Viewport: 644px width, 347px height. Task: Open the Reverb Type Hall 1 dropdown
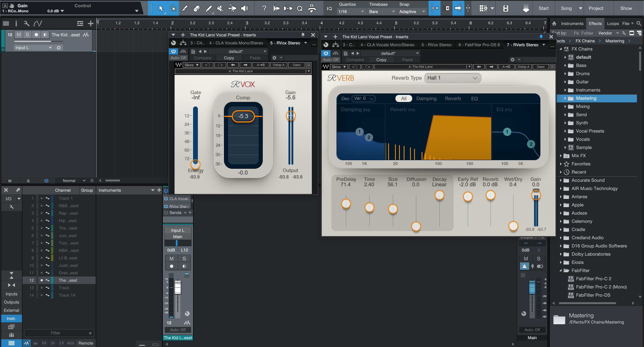[x=452, y=78]
